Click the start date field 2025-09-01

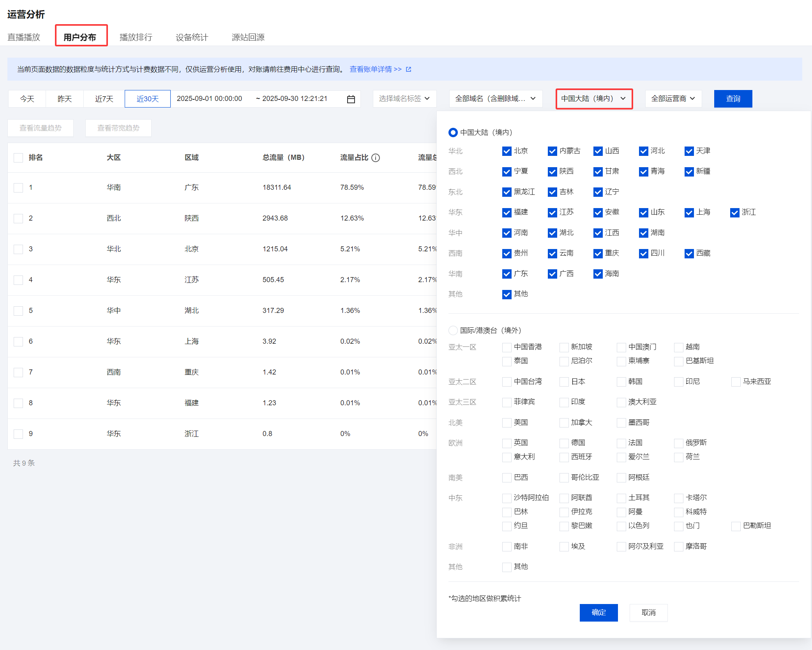pos(210,99)
